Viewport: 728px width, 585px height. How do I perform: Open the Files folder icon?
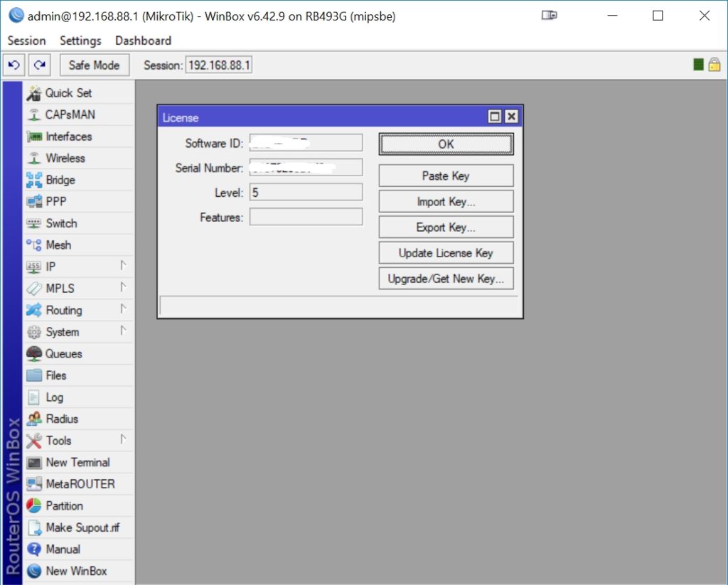coord(34,375)
